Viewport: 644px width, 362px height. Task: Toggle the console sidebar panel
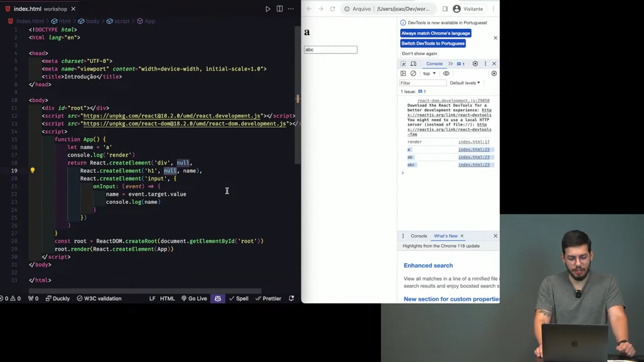[403, 73]
